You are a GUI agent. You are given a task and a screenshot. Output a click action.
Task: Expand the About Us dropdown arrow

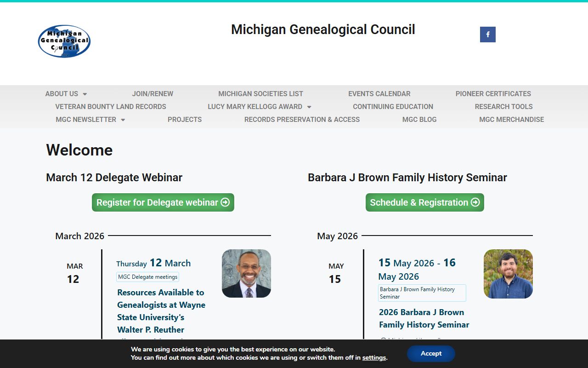tap(85, 94)
